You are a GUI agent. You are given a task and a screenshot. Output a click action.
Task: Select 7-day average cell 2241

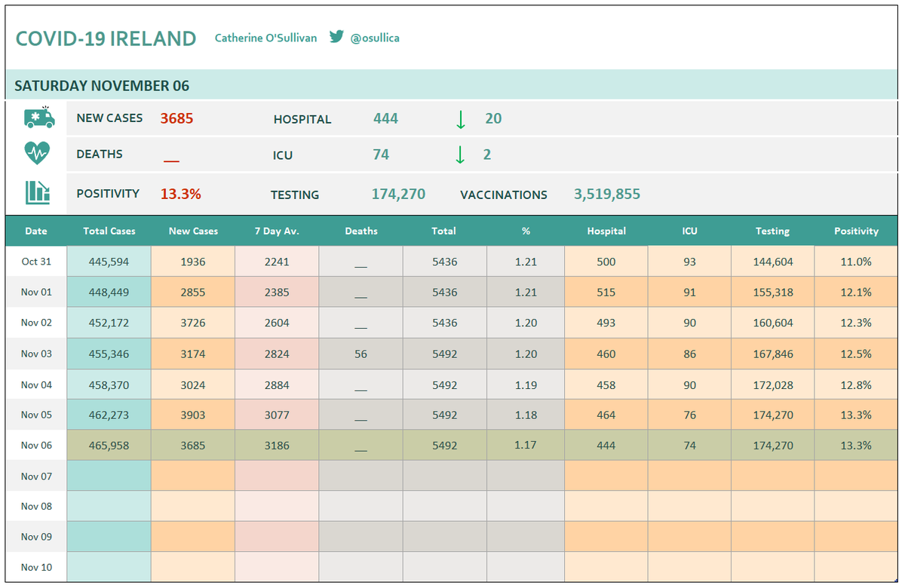pos(277,262)
